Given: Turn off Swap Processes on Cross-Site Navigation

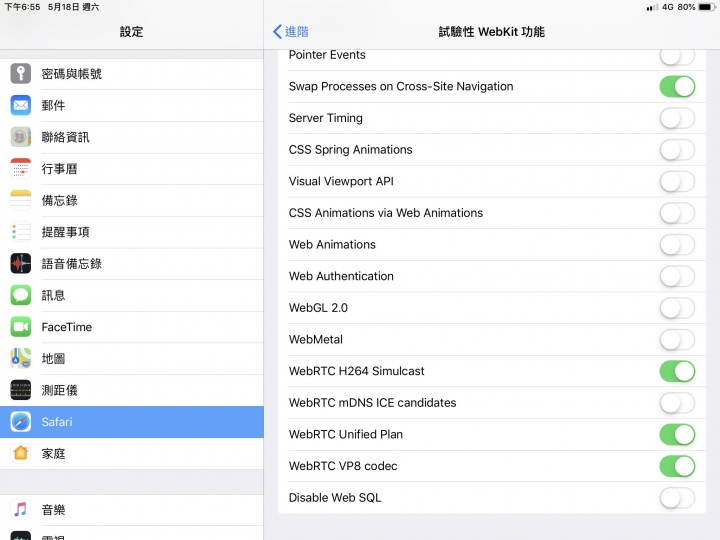Looking at the screenshot, I should 677,86.
